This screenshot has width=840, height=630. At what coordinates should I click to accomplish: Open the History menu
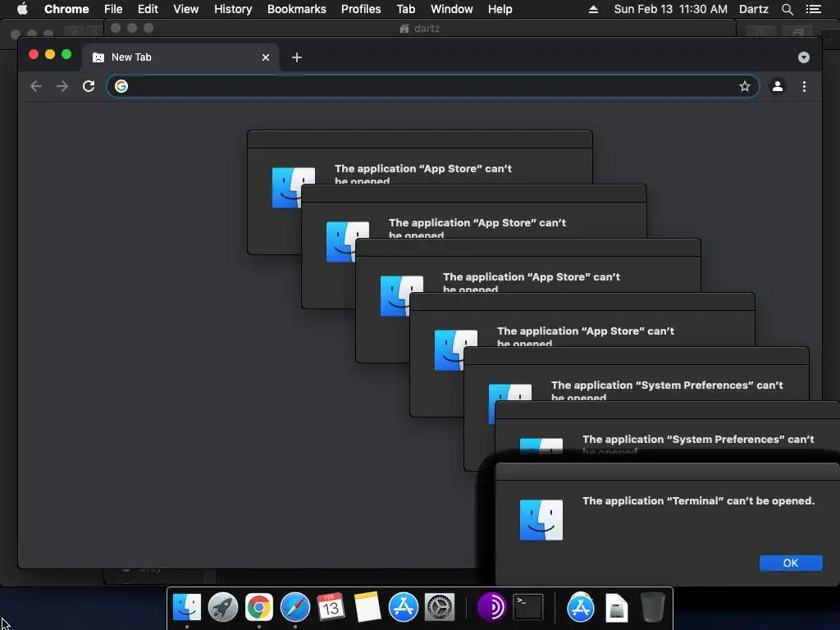233,9
